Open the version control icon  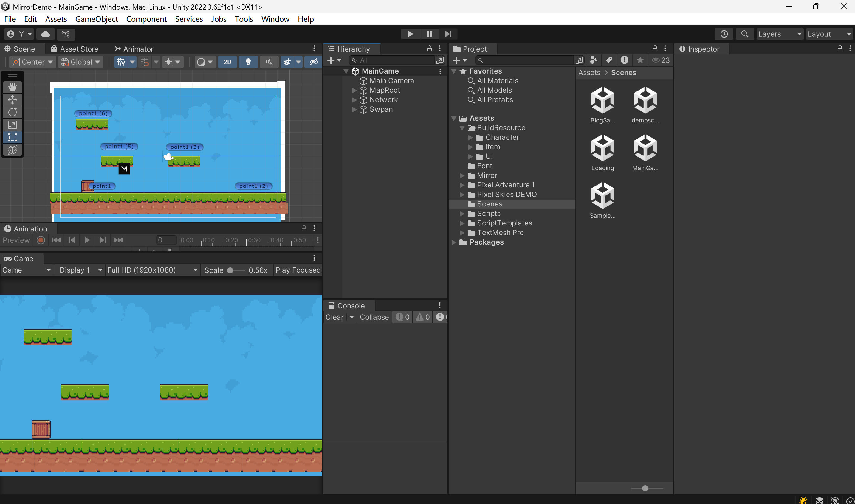click(66, 34)
